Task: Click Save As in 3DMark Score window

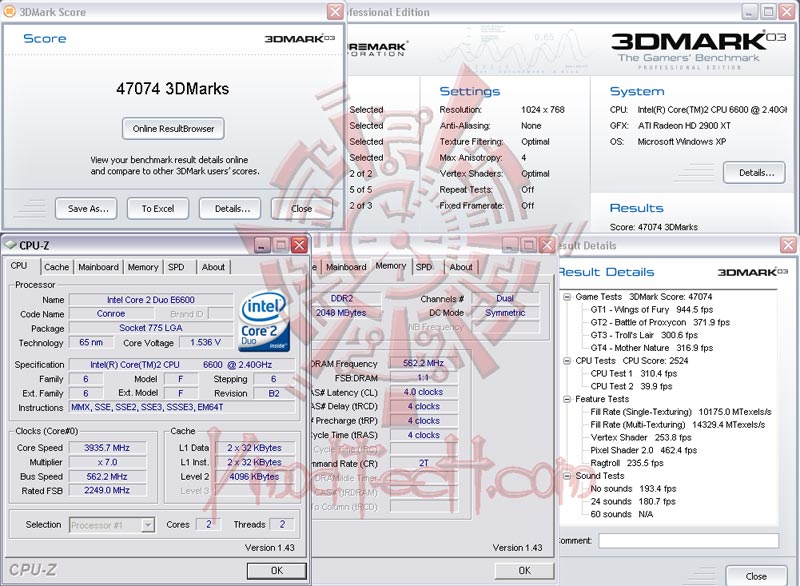Action: 86,209
